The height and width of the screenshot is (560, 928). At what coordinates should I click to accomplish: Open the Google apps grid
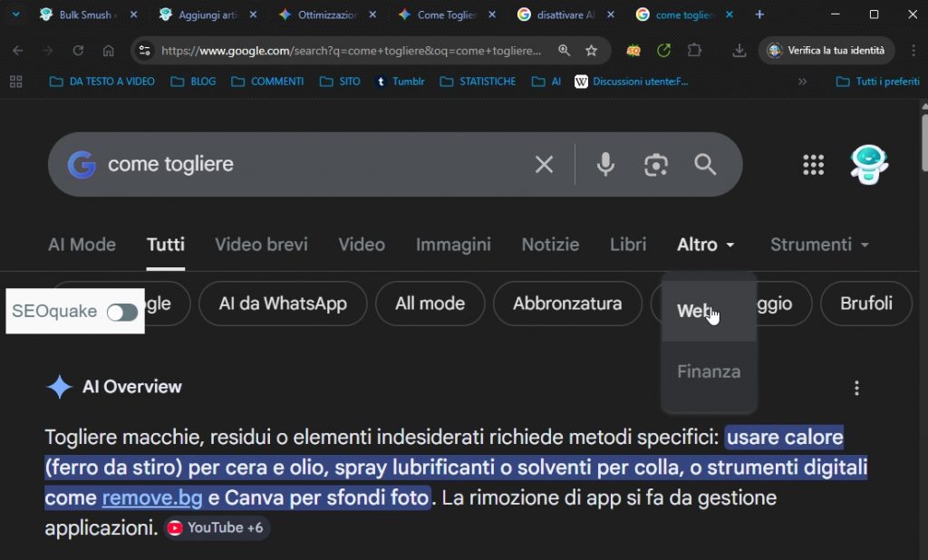[x=813, y=165]
